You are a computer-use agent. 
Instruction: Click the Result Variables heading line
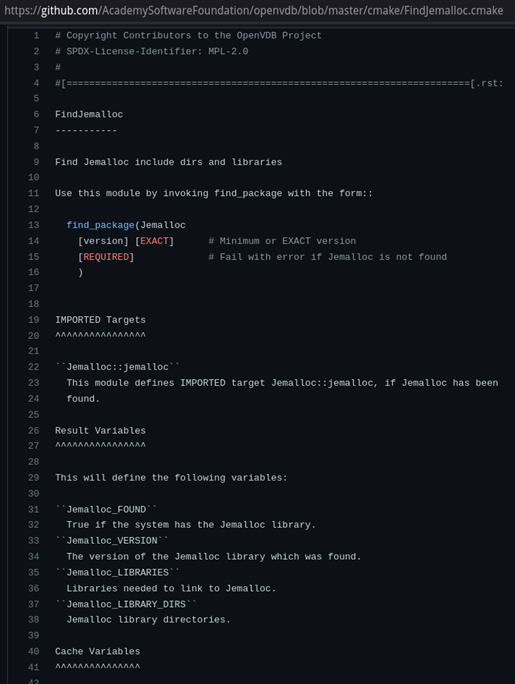click(100, 431)
